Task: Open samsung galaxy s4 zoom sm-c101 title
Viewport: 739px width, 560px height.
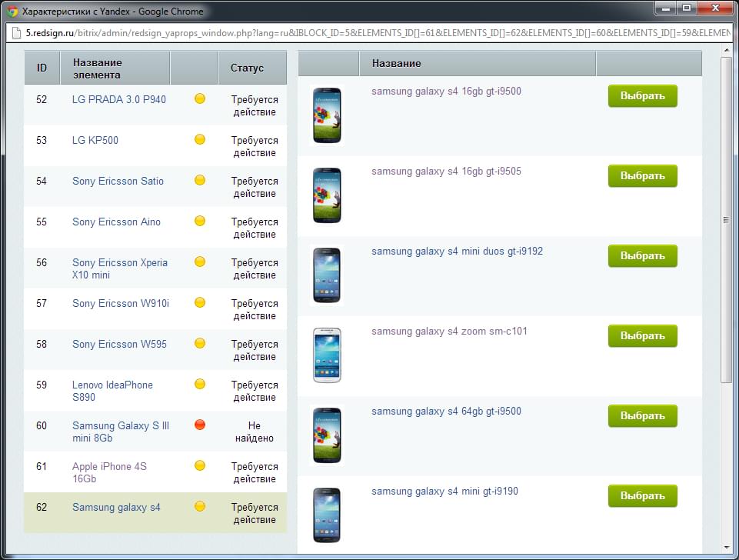Action: [449, 331]
